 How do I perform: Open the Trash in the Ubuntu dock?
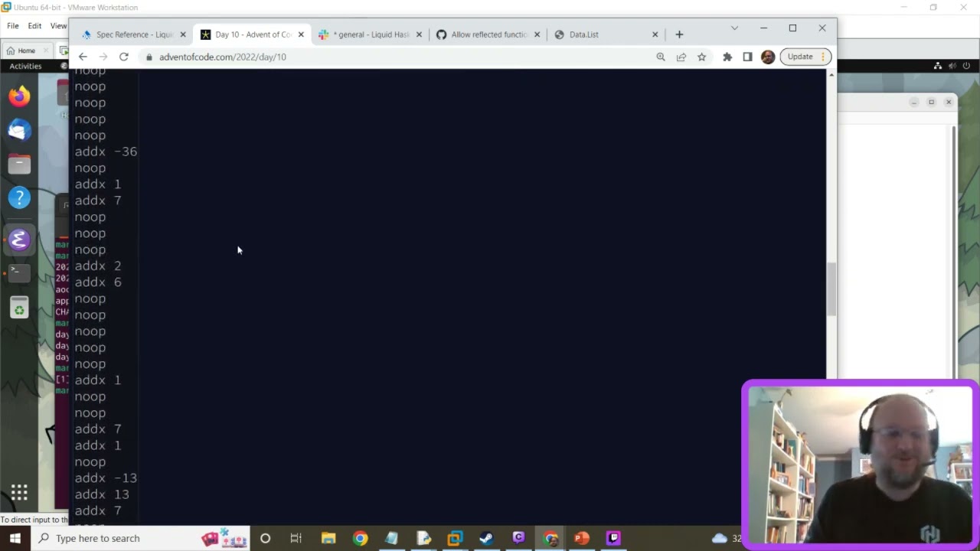[x=19, y=308]
